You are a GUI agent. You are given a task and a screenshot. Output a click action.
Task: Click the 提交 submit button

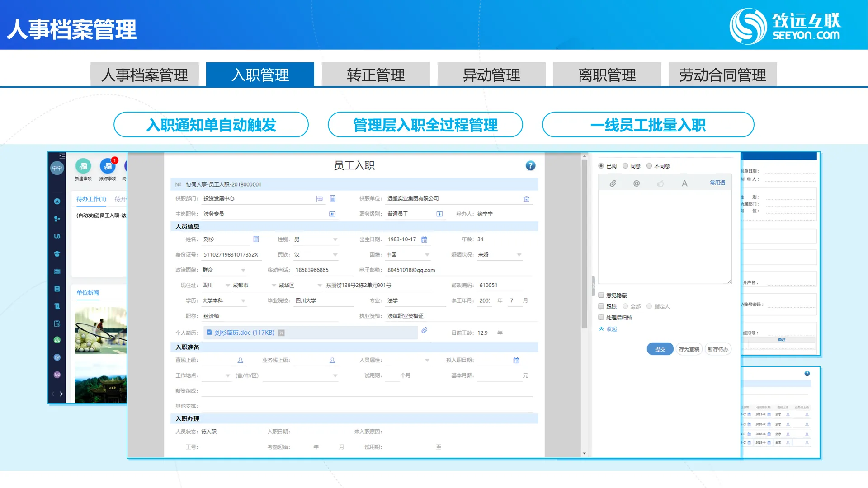coord(660,349)
